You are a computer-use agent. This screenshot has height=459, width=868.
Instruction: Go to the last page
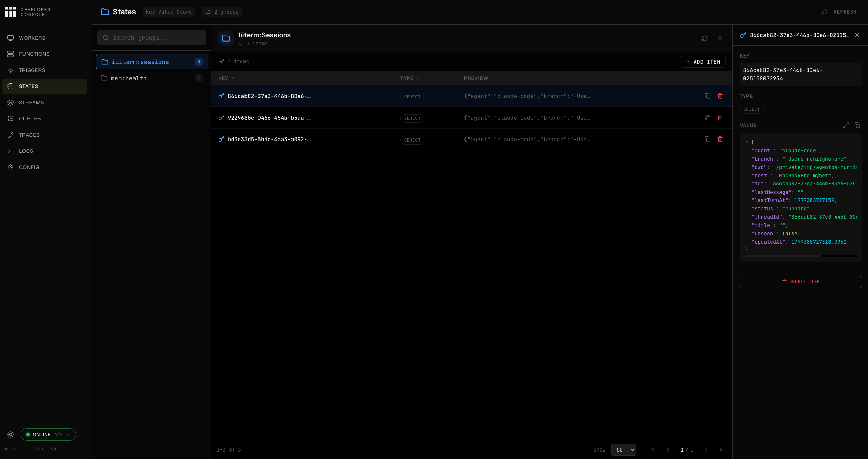click(x=722, y=450)
